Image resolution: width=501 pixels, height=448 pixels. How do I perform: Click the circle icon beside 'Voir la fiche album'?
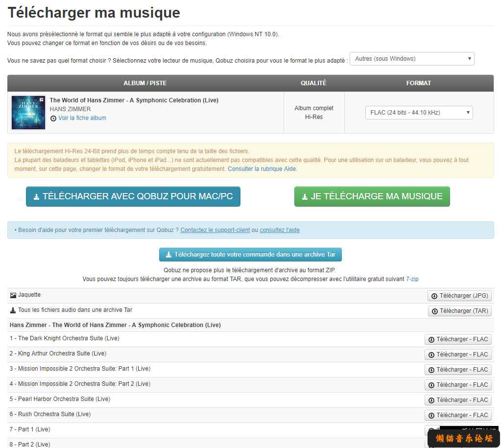pos(53,118)
